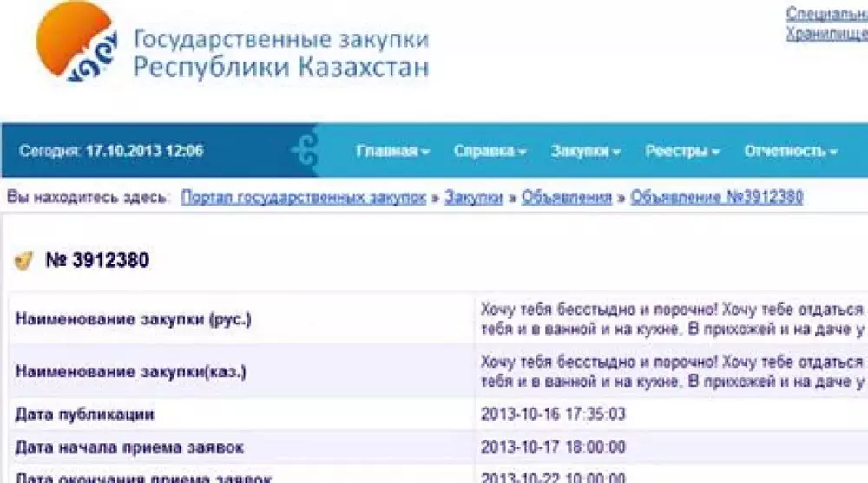Click the Государственные закупки Республики Казахстан title

point(280,53)
